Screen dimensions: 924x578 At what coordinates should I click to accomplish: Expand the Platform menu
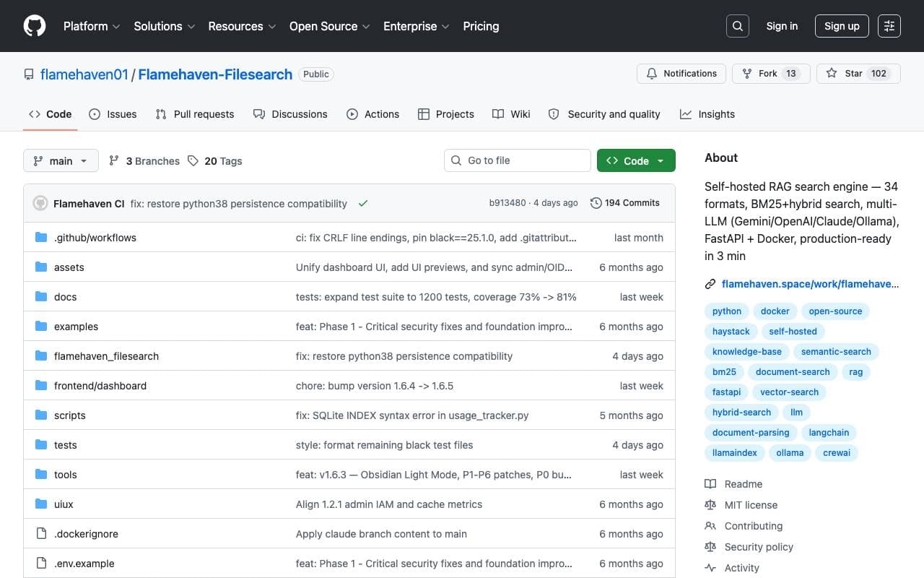click(92, 26)
